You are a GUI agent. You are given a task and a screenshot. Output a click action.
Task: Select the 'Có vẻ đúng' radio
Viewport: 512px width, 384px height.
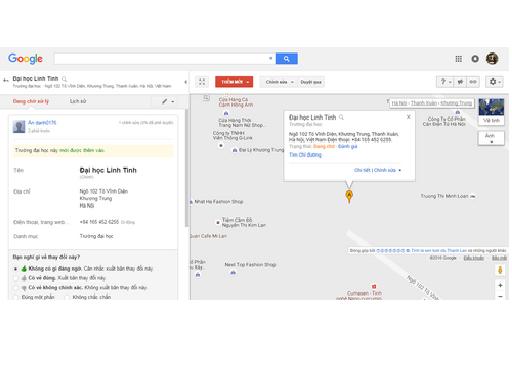16,278
